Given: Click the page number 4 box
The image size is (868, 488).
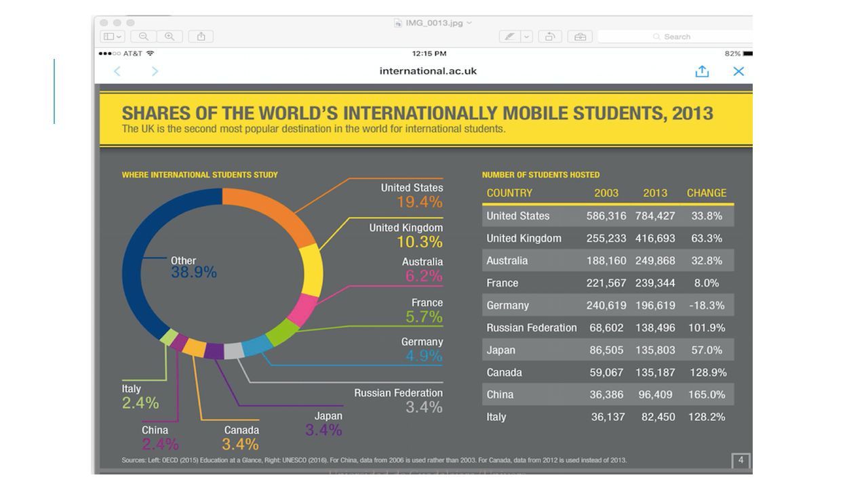Looking at the screenshot, I should (741, 460).
